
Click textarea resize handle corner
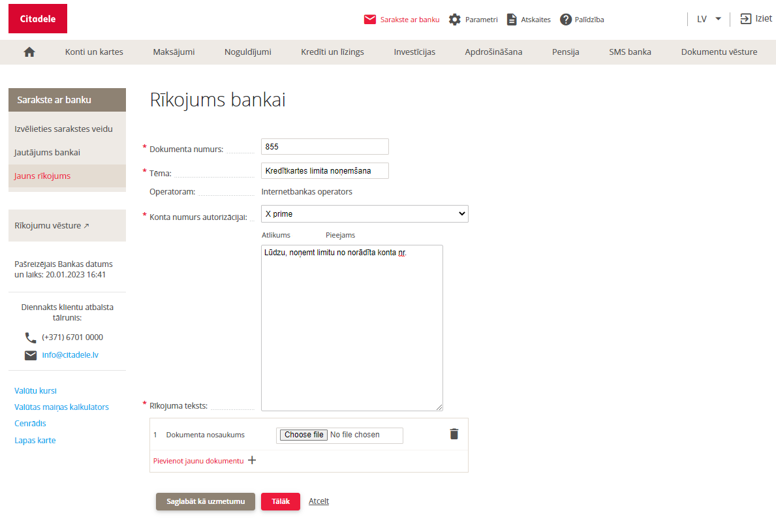439,407
